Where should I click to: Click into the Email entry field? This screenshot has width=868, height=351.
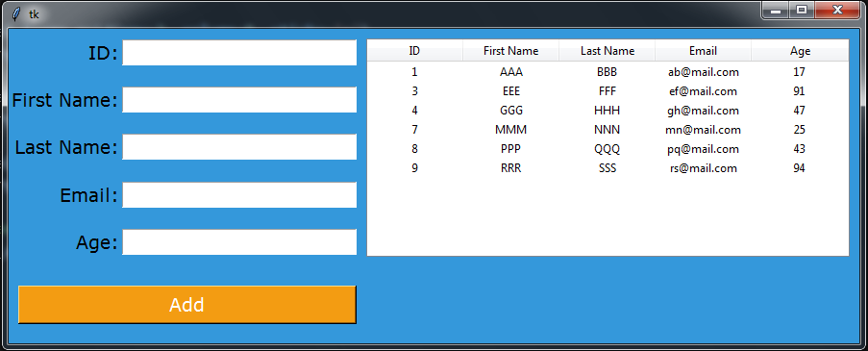239,195
